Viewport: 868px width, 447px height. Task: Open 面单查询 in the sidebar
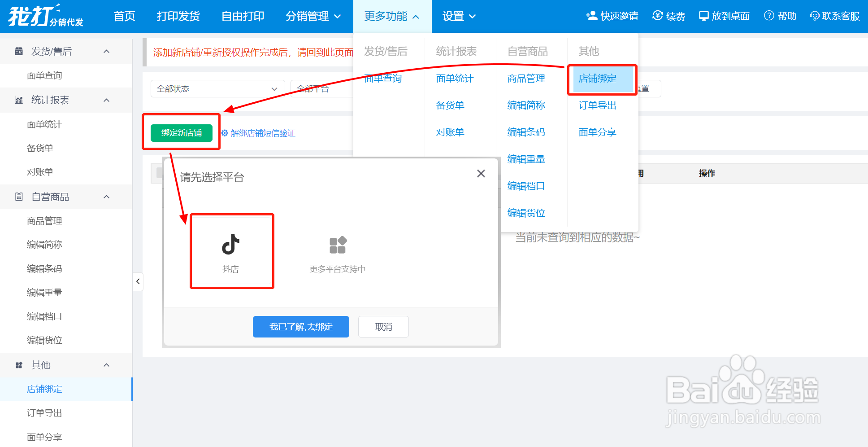click(x=44, y=75)
